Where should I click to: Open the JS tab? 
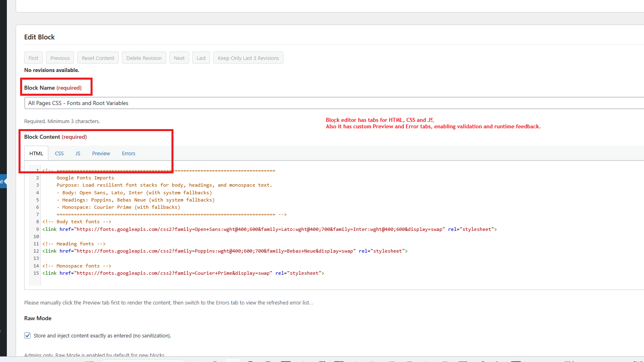[78, 153]
